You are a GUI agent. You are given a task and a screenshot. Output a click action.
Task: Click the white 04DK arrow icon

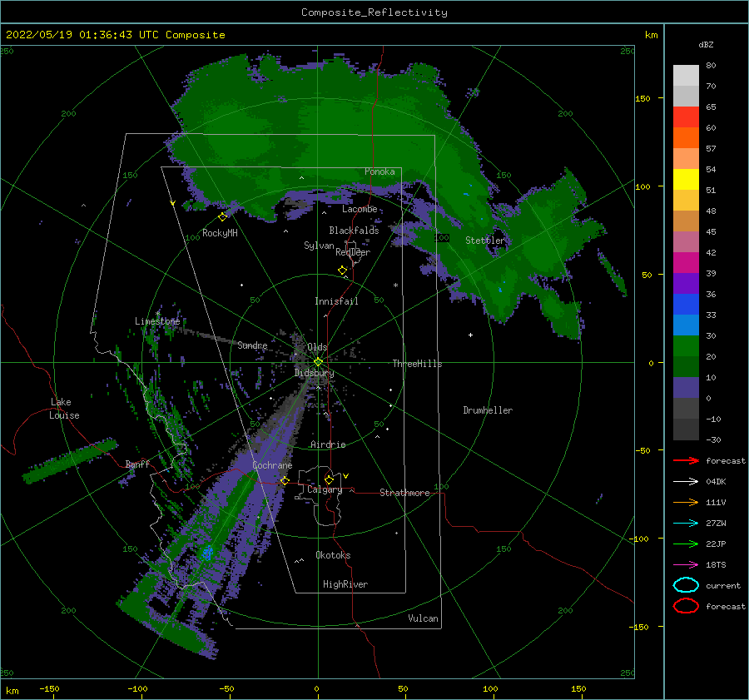686,482
